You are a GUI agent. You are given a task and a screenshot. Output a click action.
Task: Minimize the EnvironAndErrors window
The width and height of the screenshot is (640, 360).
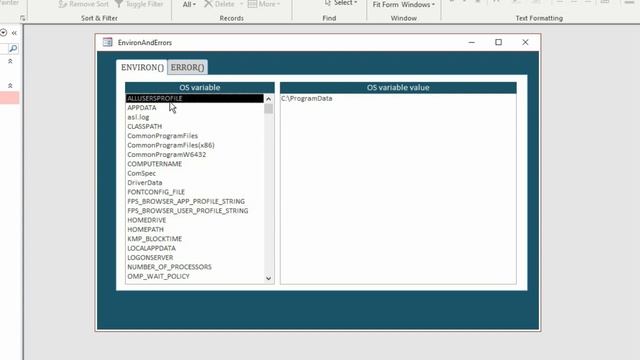point(471,42)
